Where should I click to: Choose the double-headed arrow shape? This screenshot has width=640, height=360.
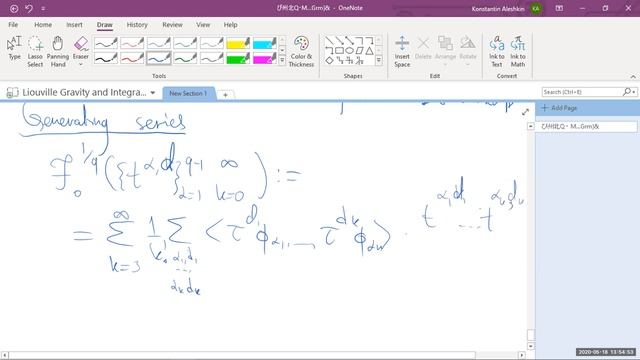tap(349, 40)
